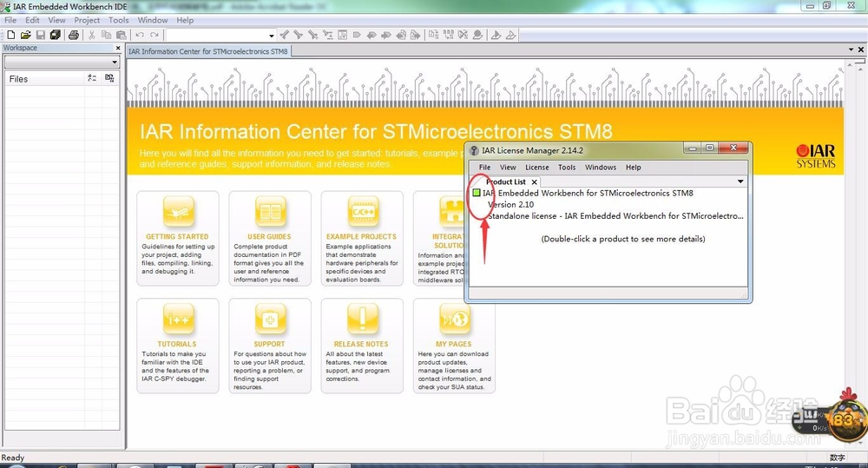Click the Paste toolbar icon
The image size is (868, 468).
pos(122,35)
